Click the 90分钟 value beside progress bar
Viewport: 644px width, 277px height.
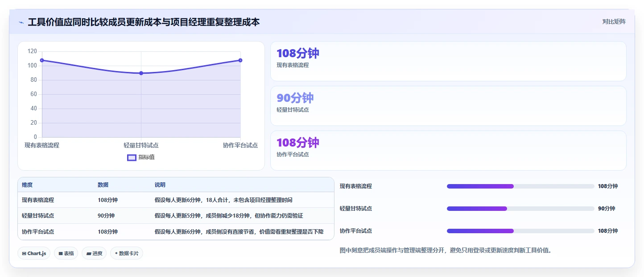tap(607, 209)
